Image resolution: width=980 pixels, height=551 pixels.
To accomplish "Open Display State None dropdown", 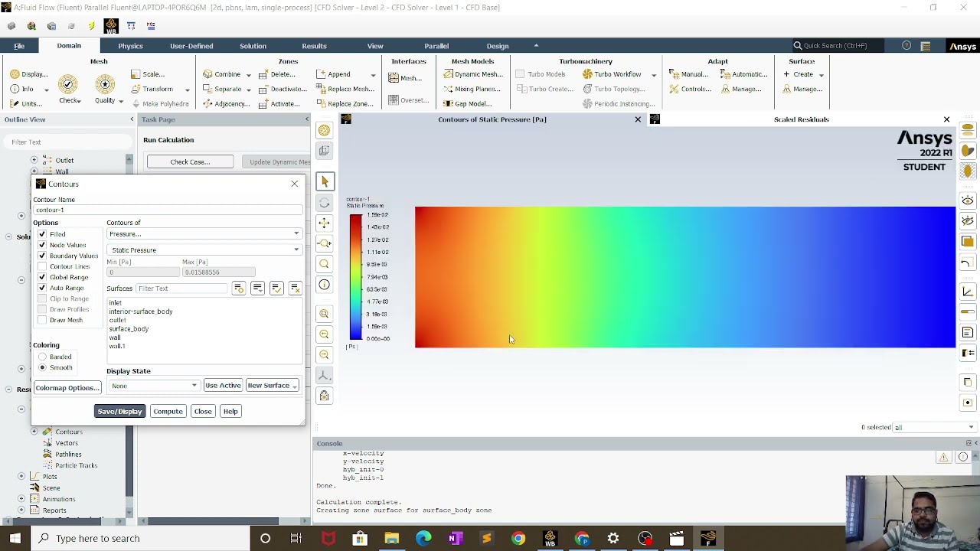I will [154, 386].
